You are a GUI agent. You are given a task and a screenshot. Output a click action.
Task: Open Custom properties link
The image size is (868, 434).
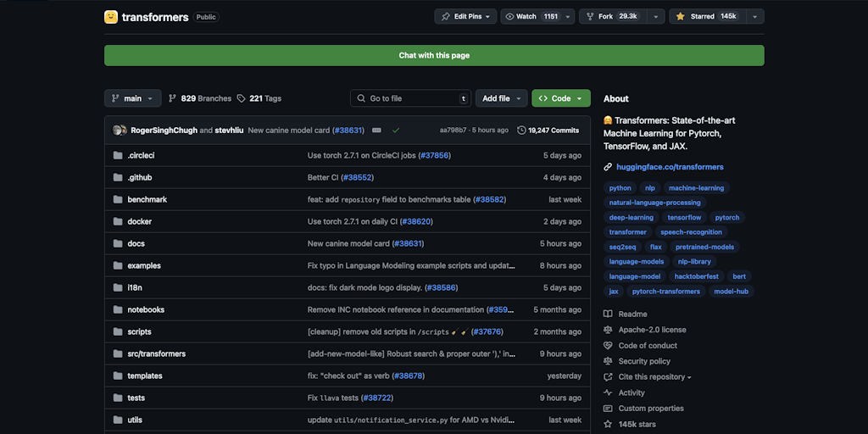(x=651, y=409)
